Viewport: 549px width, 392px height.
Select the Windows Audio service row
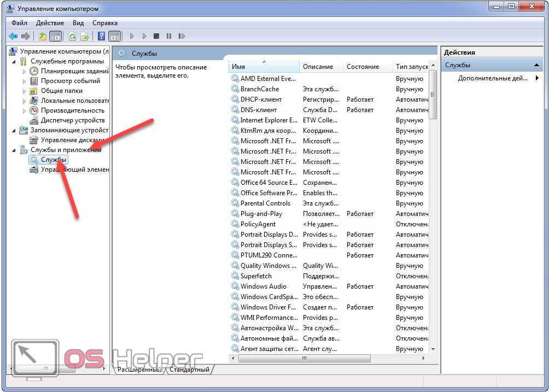(x=263, y=286)
